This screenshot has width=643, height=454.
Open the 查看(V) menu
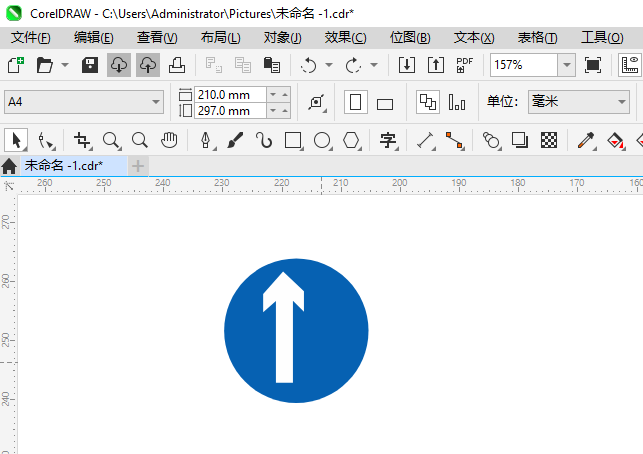157,38
